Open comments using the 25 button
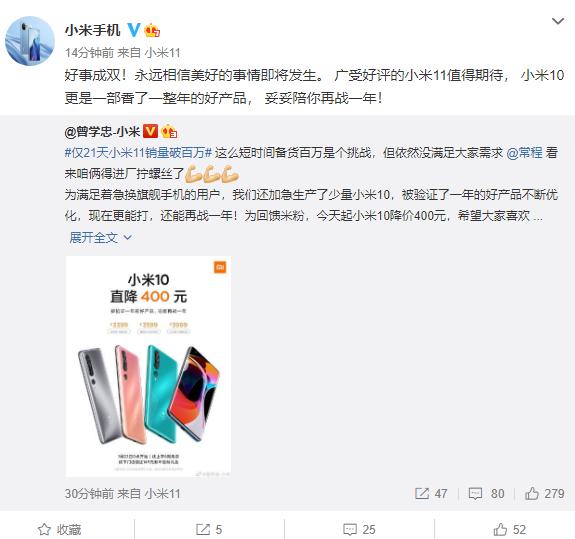The width and height of the screenshot is (575, 539). click(359, 529)
